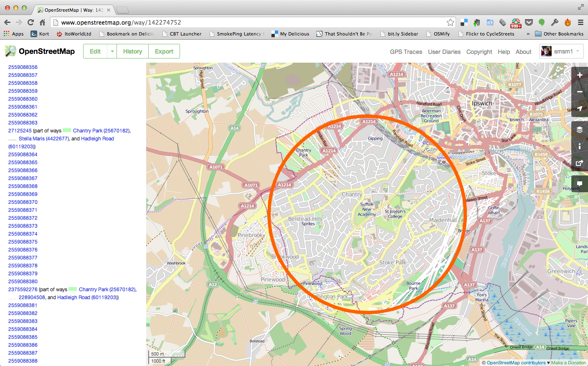Open Other Bookmarks folder

point(559,34)
